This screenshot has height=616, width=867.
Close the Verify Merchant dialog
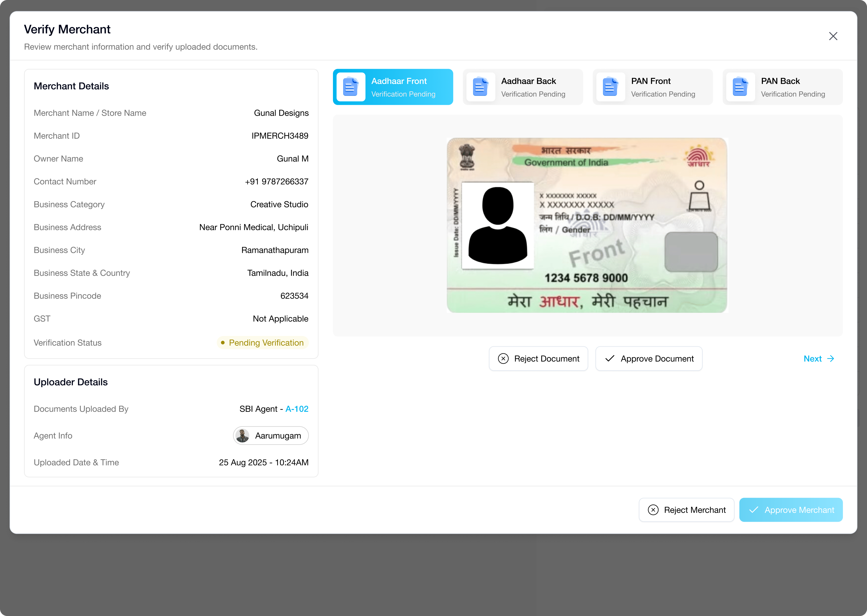[833, 36]
